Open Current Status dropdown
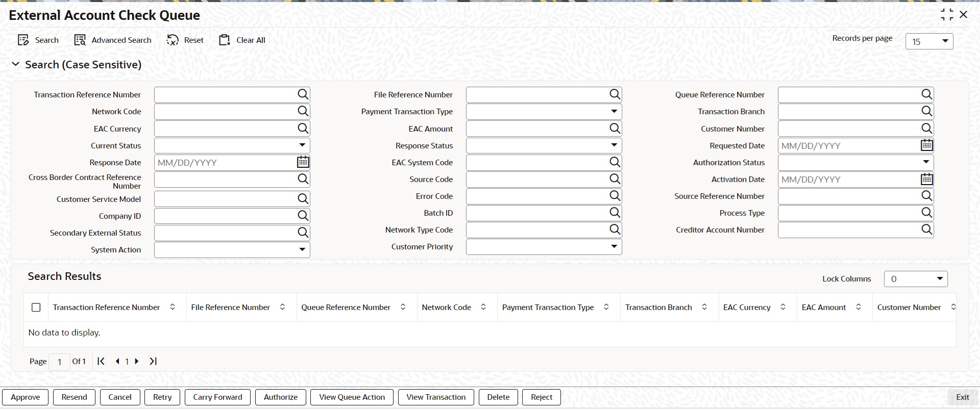980x410 pixels. (x=303, y=145)
